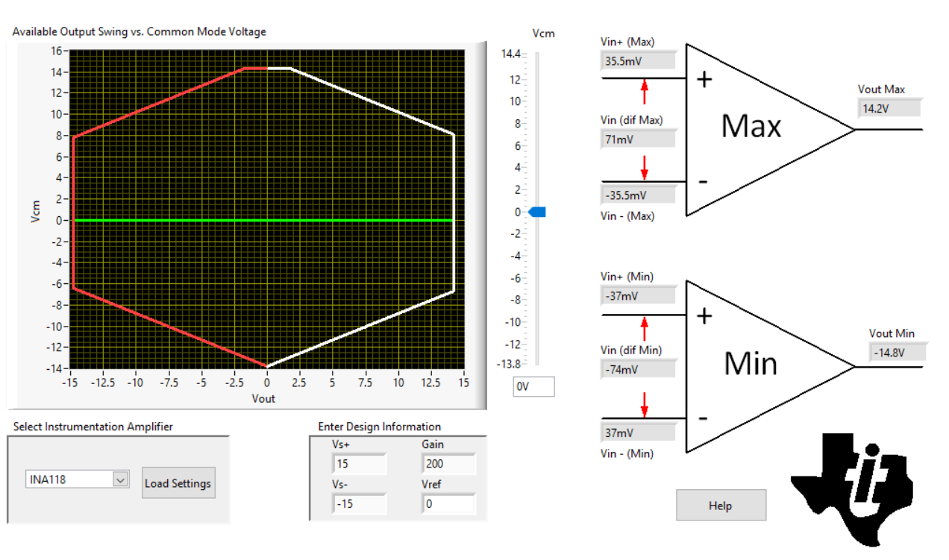Viewport: 949px width, 560px height.
Task: Click the blue Vcm slider handle
Action: tap(537, 213)
